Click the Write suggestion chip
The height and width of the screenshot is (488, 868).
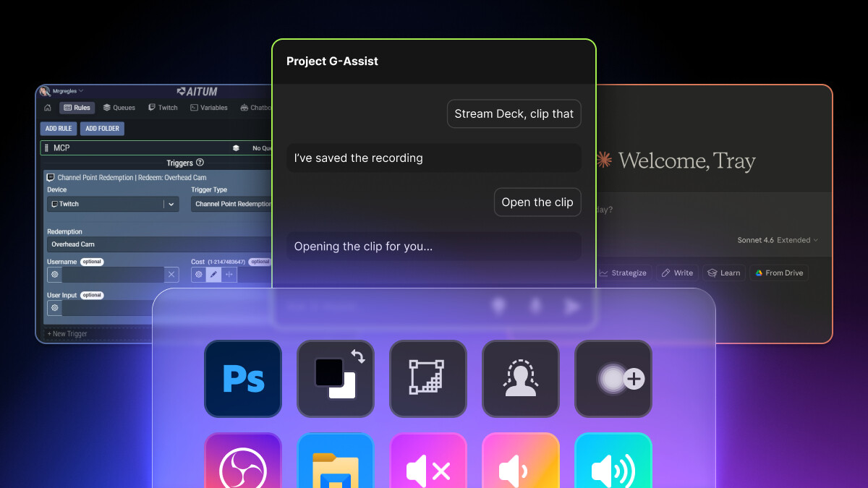coord(677,273)
